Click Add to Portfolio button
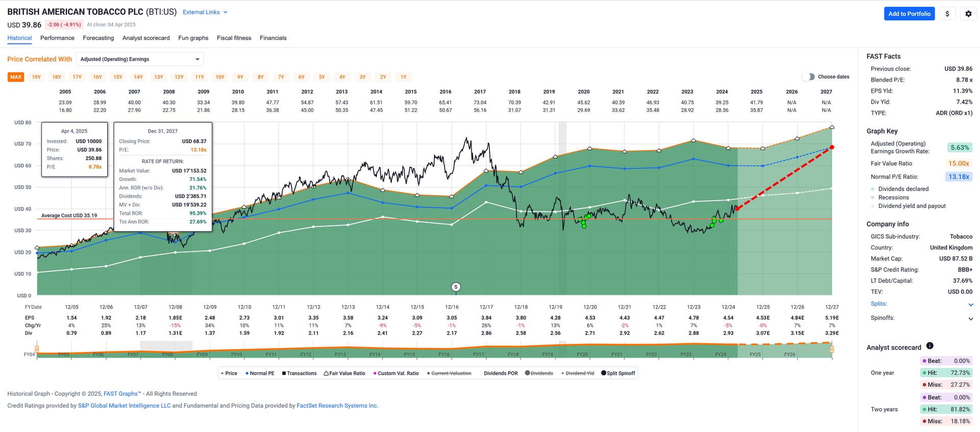980x432 pixels. click(x=909, y=14)
